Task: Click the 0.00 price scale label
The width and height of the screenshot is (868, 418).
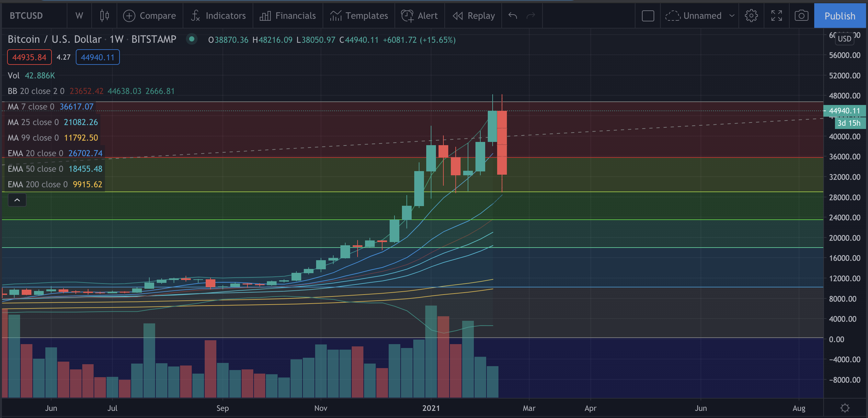Action: click(x=836, y=339)
